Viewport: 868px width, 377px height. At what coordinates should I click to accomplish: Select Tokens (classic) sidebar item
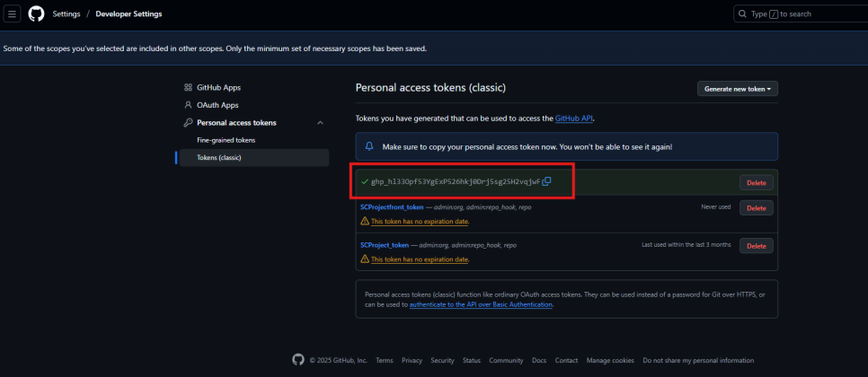click(254, 158)
